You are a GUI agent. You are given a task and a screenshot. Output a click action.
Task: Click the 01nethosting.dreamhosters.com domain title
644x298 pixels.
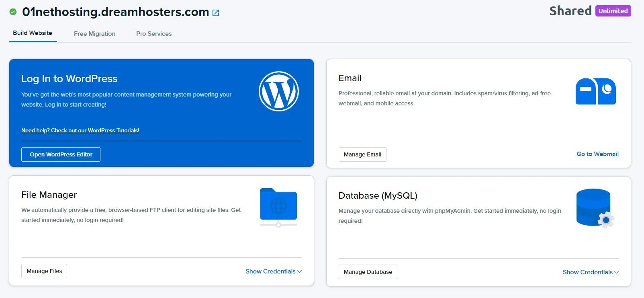tap(115, 12)
